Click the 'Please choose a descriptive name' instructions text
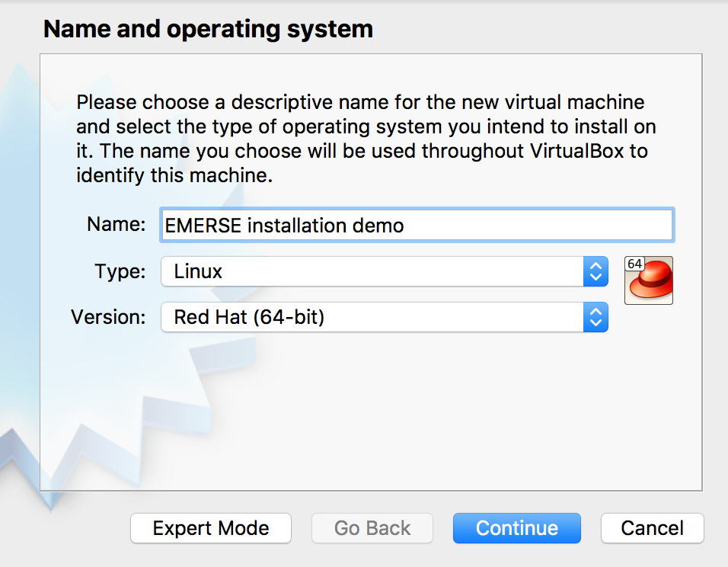 coord(366,139)
